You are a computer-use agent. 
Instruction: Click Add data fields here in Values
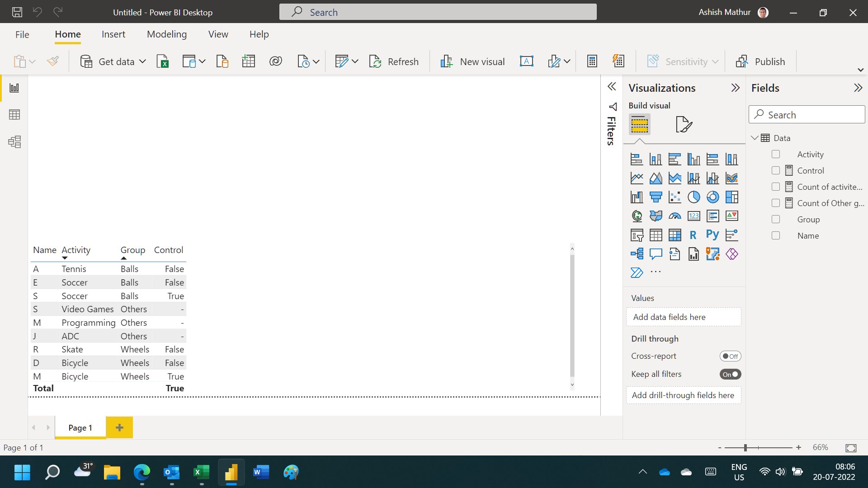click(x=684, y=316)
